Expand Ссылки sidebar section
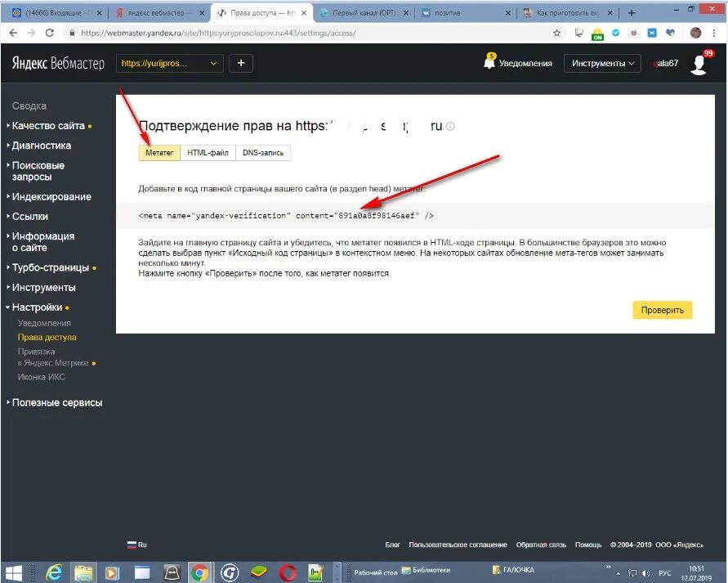The width and height of the screenshot is (728, 583). 29,217
